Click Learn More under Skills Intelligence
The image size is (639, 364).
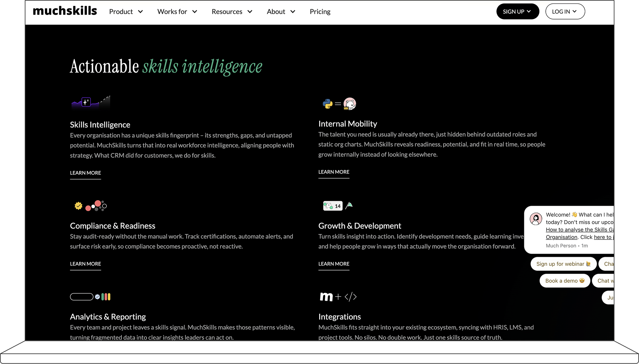coord(86,173)
